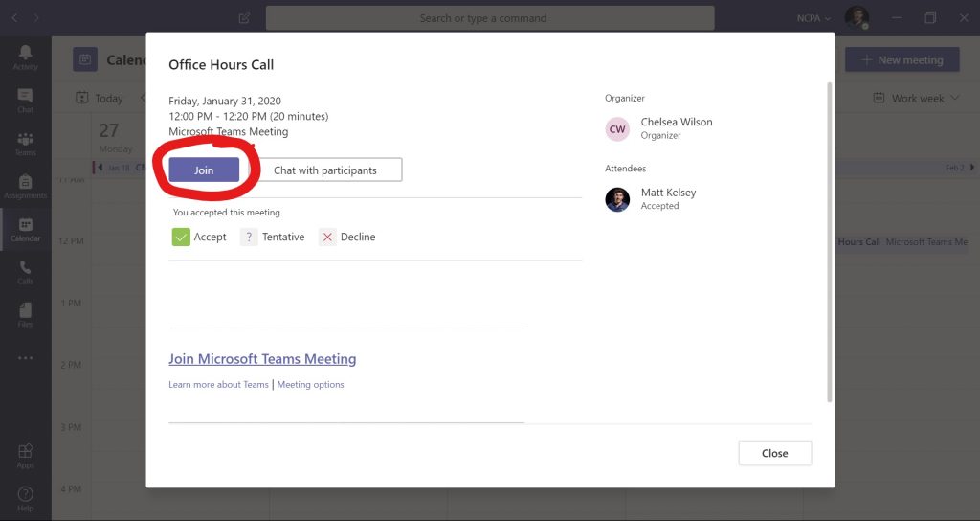Open Activity in the sidebar
This screenshot has height=521, width=980.
25,57
